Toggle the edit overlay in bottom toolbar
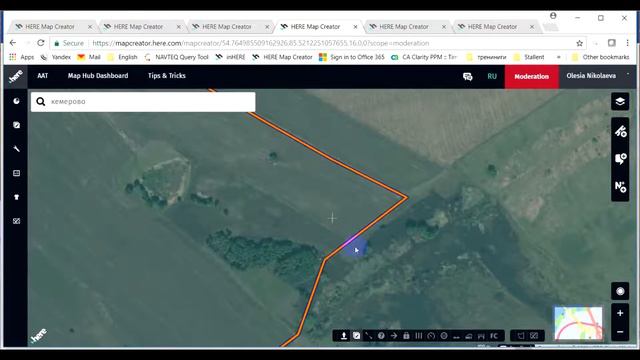The image size is (640, 360). tap(356, 336)
